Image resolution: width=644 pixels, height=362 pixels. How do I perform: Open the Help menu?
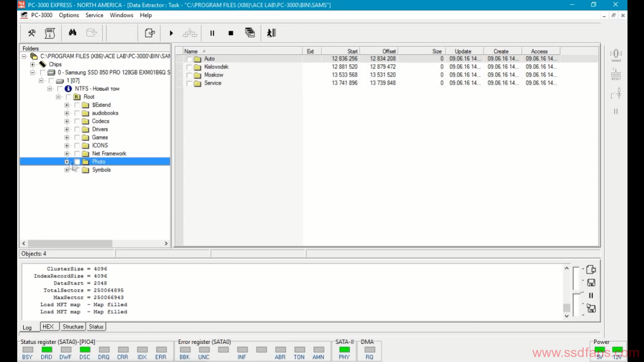[x=146, y=15]
